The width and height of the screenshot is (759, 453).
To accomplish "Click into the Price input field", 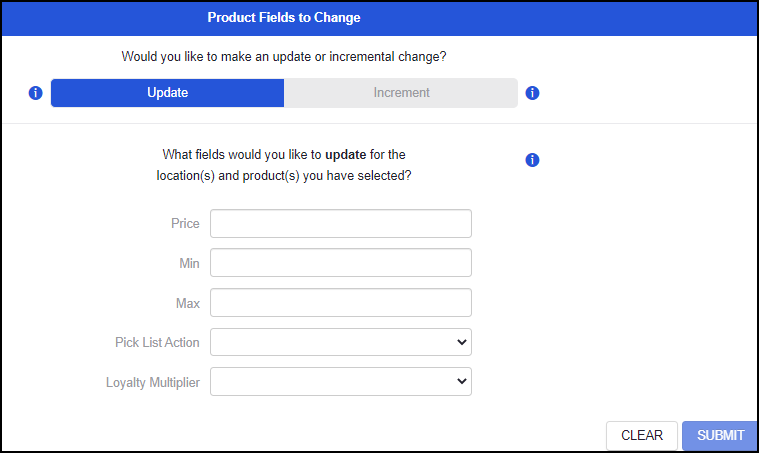I will [341, 224].
